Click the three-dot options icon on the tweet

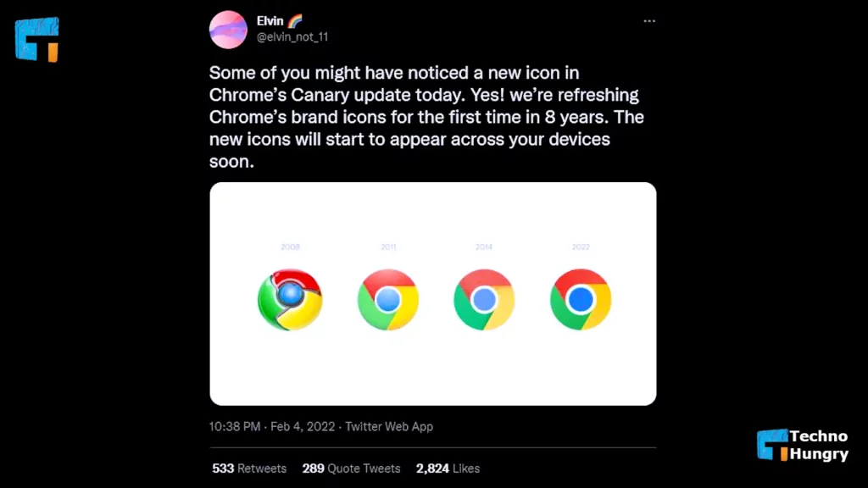pyautogui.click(x=649, y=20)
